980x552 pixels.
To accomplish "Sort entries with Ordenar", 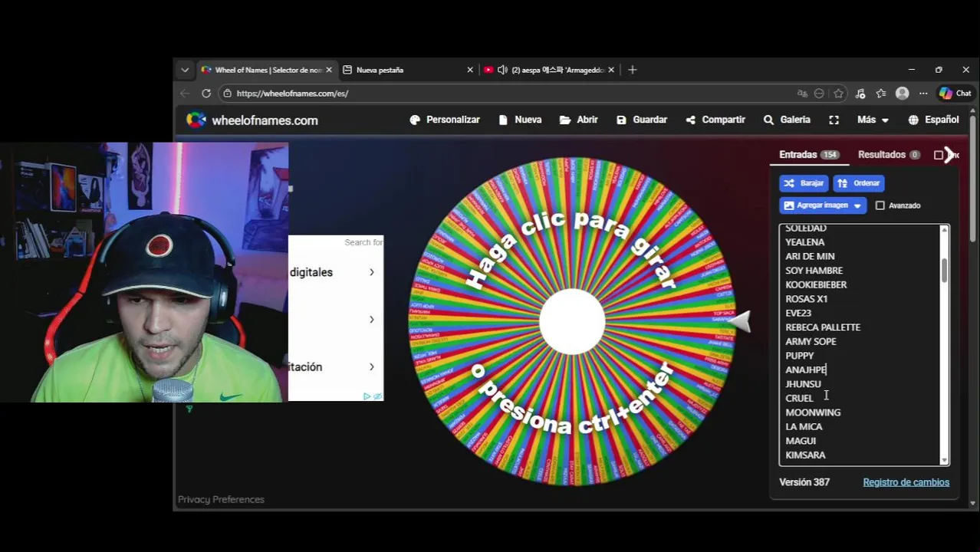I will (x=859, y=183).
